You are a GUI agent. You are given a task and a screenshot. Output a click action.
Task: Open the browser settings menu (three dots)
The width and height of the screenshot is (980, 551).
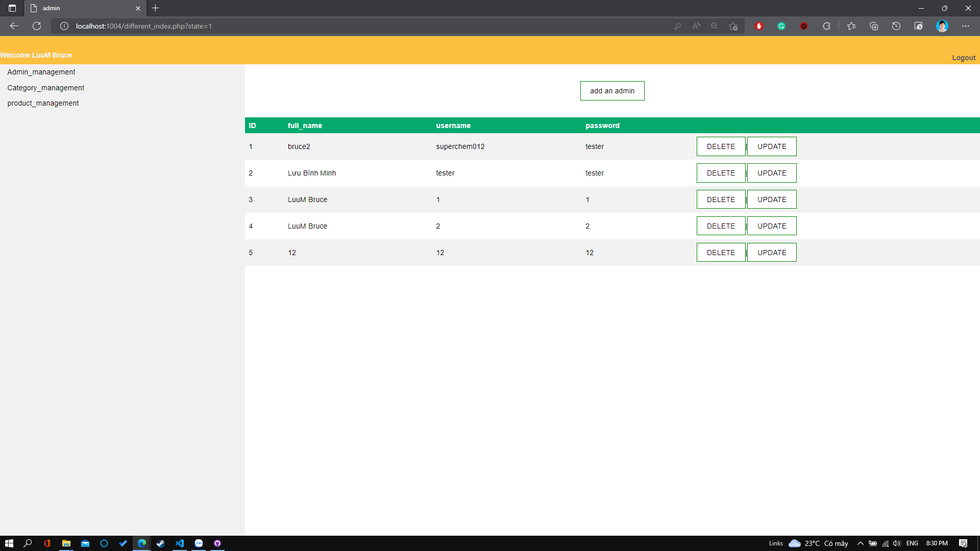tap(966, 26)
